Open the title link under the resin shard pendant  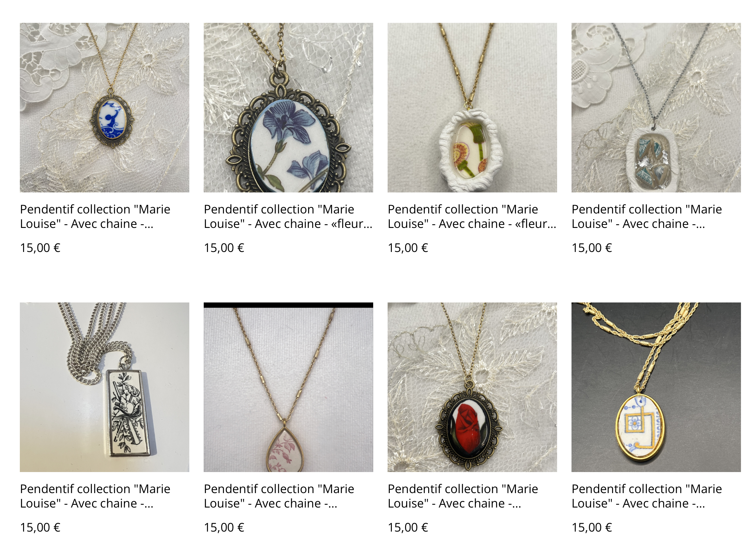[647, 216]
